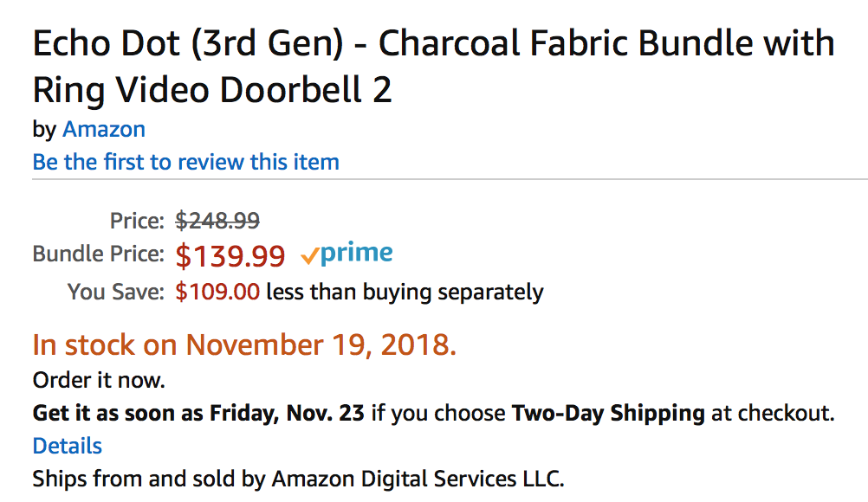Click the "You Save:" label
The image size is (868, 502).
[116, 292]
